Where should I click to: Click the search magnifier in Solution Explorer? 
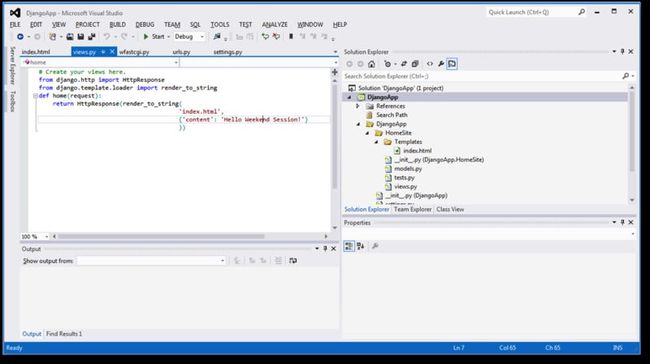pos(626,76)
